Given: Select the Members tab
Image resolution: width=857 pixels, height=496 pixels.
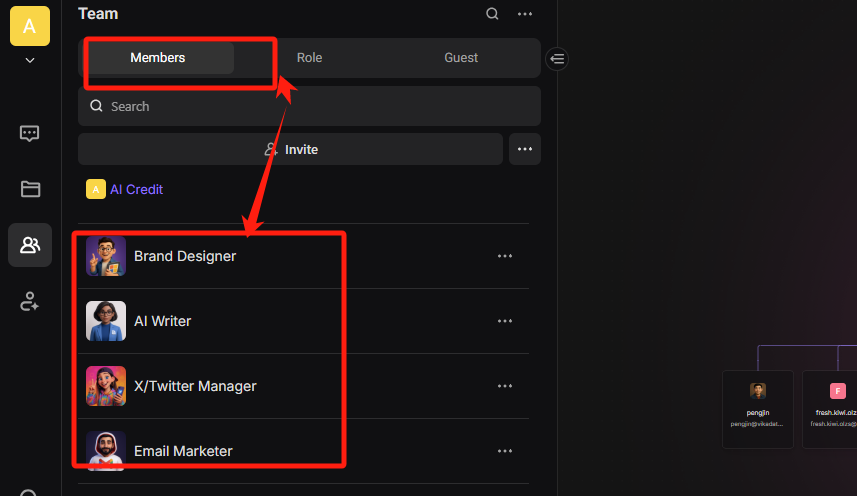Looking at the screenshot, I should [158, 58].
